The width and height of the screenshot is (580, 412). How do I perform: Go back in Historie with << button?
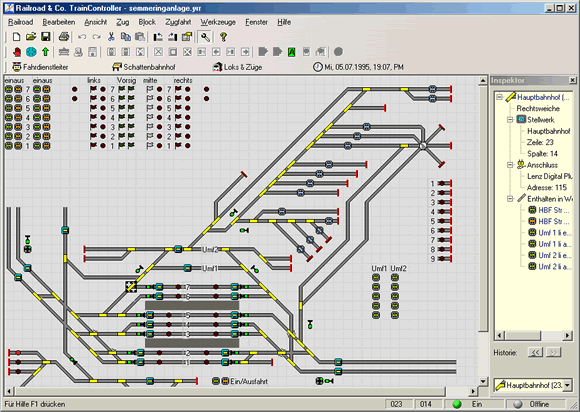point(535,352)
